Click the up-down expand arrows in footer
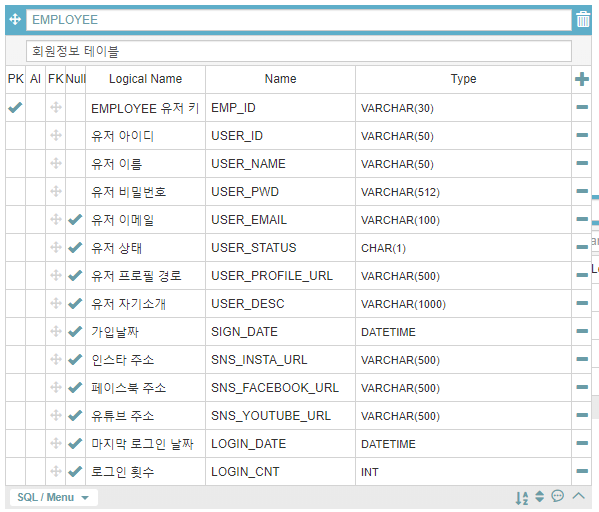Screen dimensions: 599x512 (539, 496)
